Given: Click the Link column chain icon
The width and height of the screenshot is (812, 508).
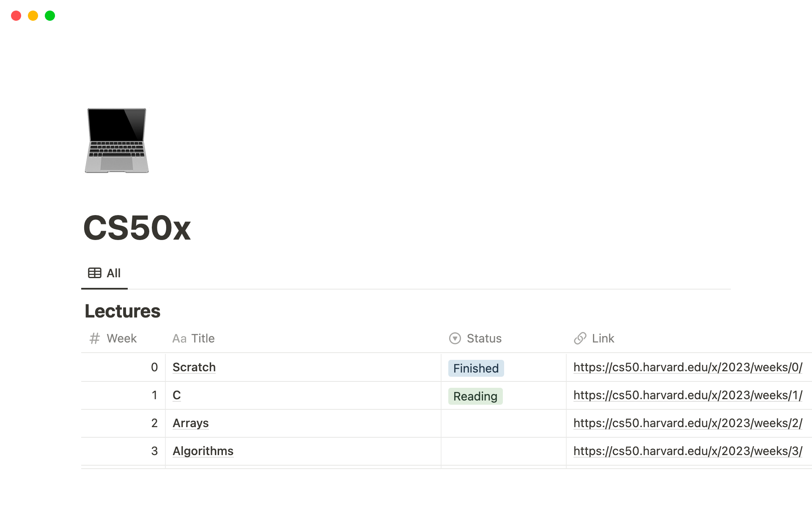Looking at the screenshot, I should coord(580,338).
